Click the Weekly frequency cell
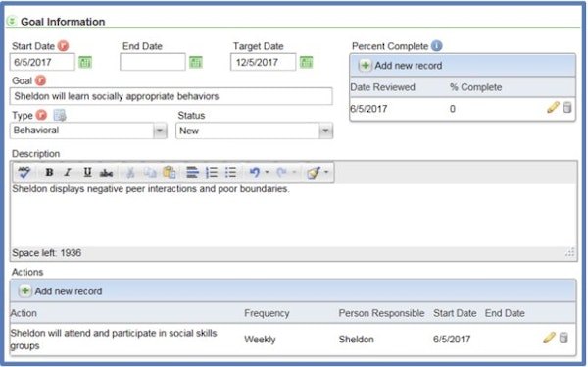The width and height of the screenshot is (588, 367). pyautogui.click(x=260, y=340)
